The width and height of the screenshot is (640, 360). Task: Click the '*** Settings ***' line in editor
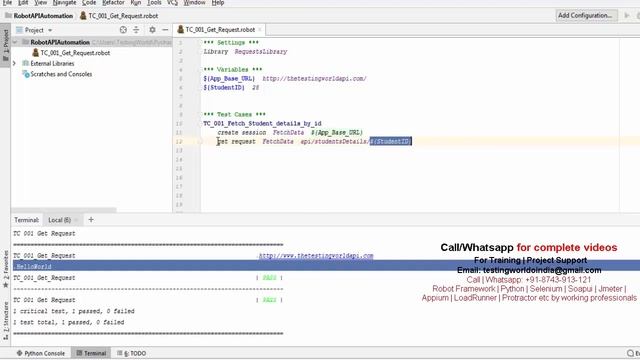coord(230,42)
